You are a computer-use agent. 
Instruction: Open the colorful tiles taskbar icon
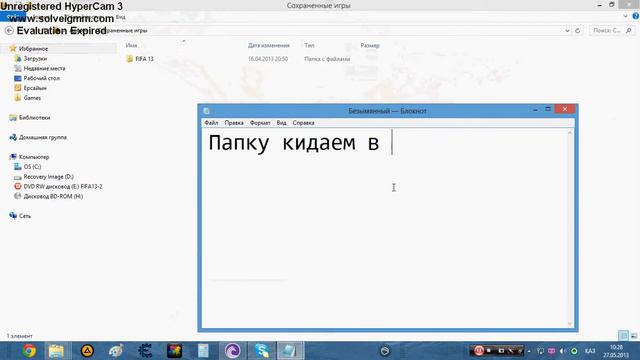coord(174,351)
